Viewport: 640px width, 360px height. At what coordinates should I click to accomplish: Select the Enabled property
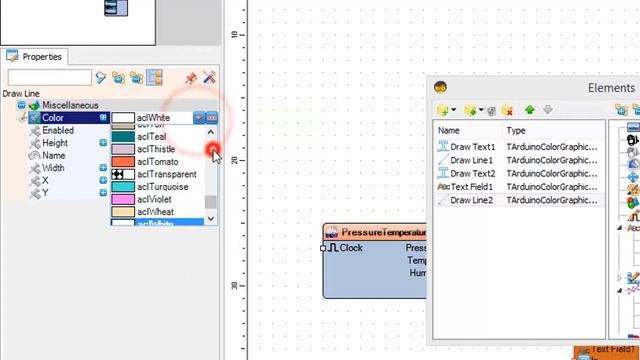[58, 130]
